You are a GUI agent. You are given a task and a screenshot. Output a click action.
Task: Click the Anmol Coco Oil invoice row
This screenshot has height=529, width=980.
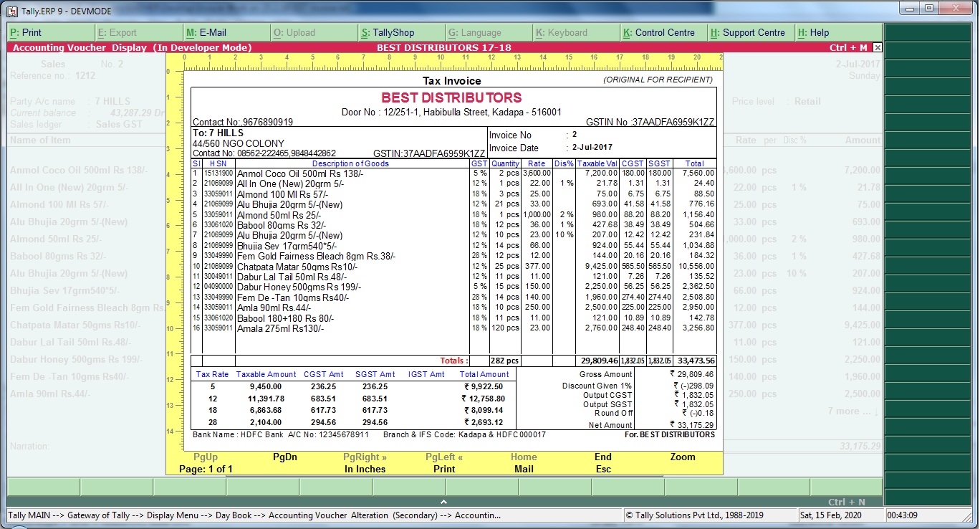coord(453,173)
